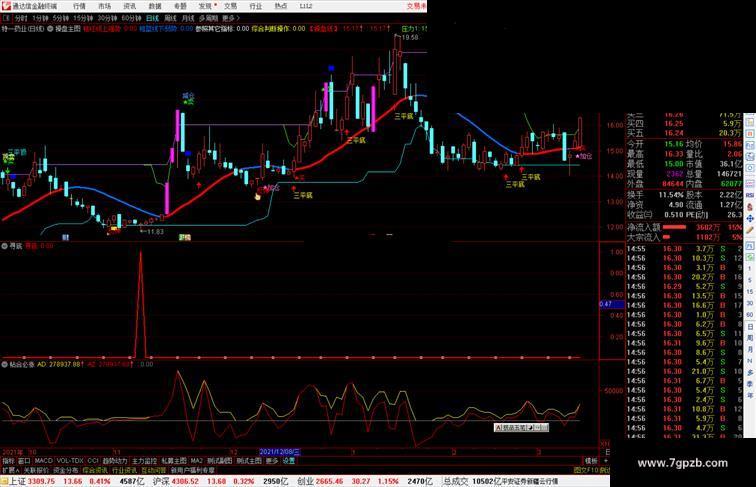The height and width of the screenshot is (487, 756).
Task: Open the 行情 menu
Action: 79,6
